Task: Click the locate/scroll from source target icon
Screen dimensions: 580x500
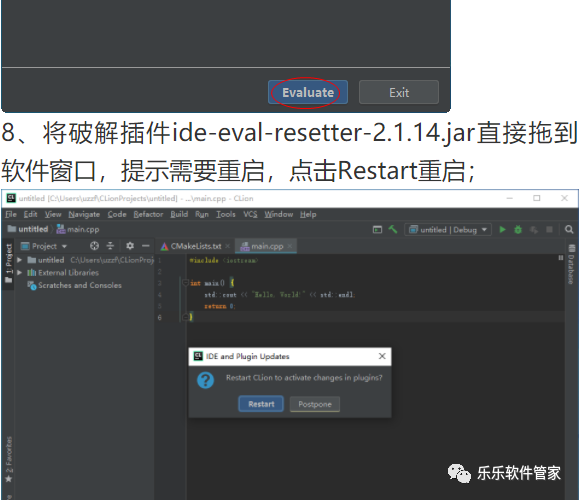Action: pyautogui.click(x=94, y=246)
